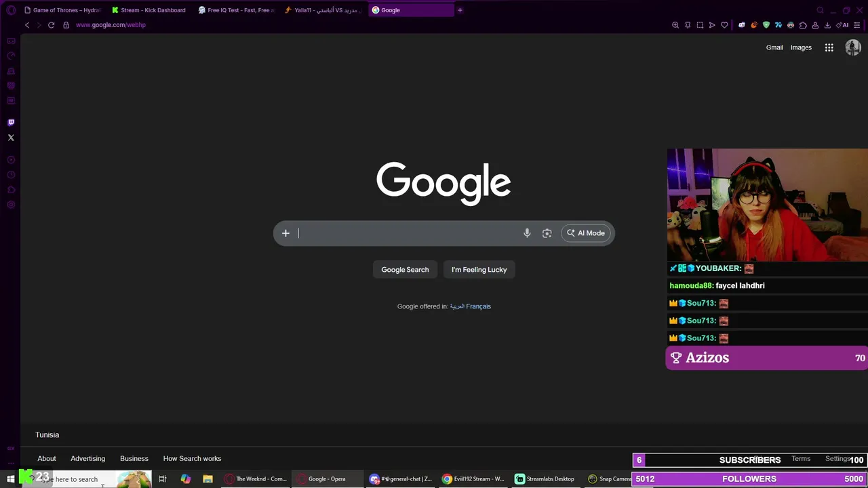The width and height of the screenshot is (868, 488).
Task: Open File Explorer from taskbar
Action: (208, 479)
